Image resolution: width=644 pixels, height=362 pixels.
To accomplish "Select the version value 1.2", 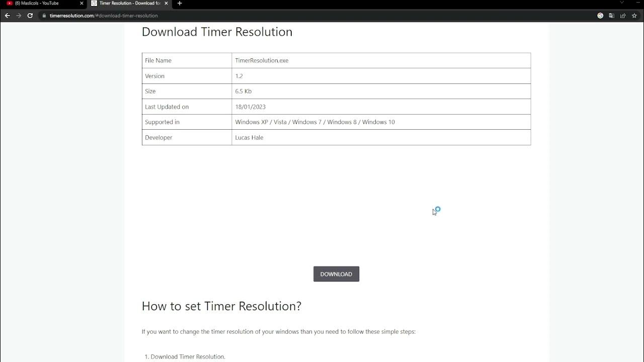I will pos(239,76).
